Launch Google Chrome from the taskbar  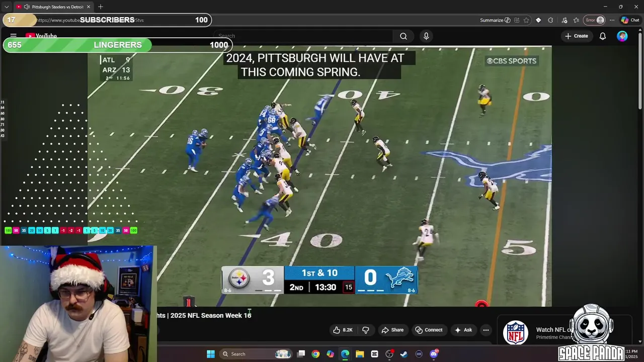point(315,354)
